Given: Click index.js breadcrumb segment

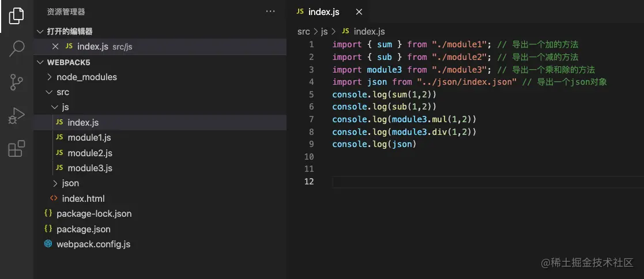Looking at the screenshot, I should pyautogui.click(x=369, y=31).
